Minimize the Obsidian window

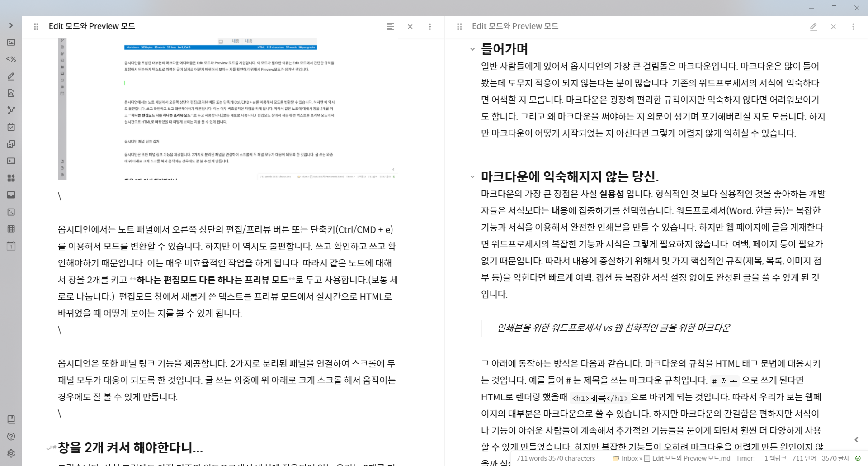pos(811,8)
